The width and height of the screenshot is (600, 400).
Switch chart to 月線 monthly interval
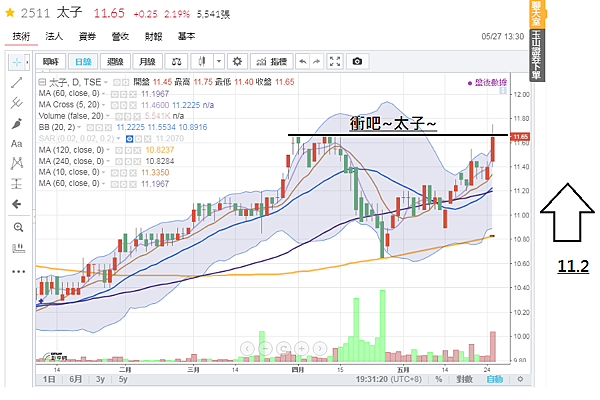[147, 61]
